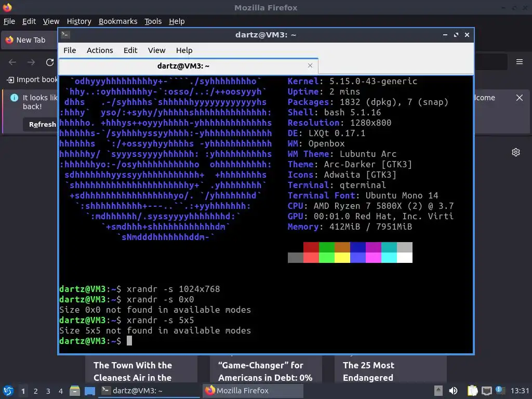This screenshot has width=532, height=399.
Task: Switch to virtual desktop 1
Action: coord(23,391)
